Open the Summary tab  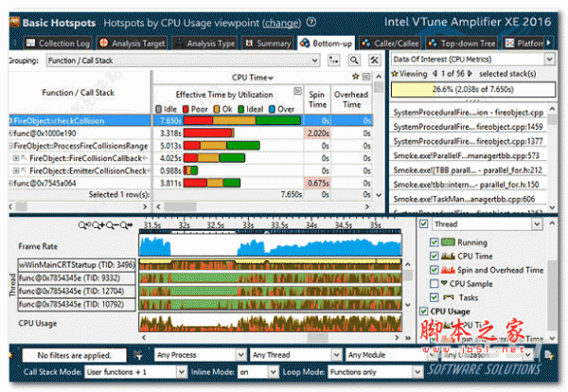[x=267, y=44]
